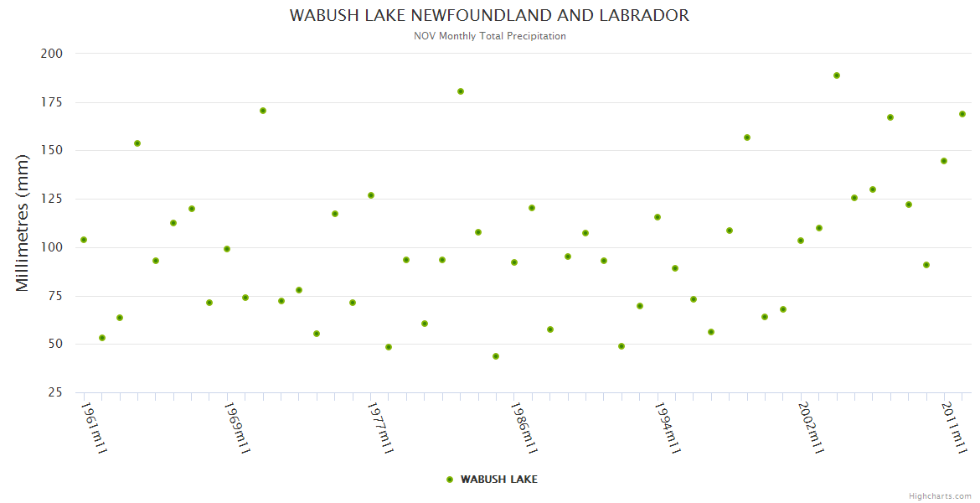Click the NOV Monthly Total Precipitation subtitle
The height and width of the screenshot is (503, 980).
coord(489,36)
